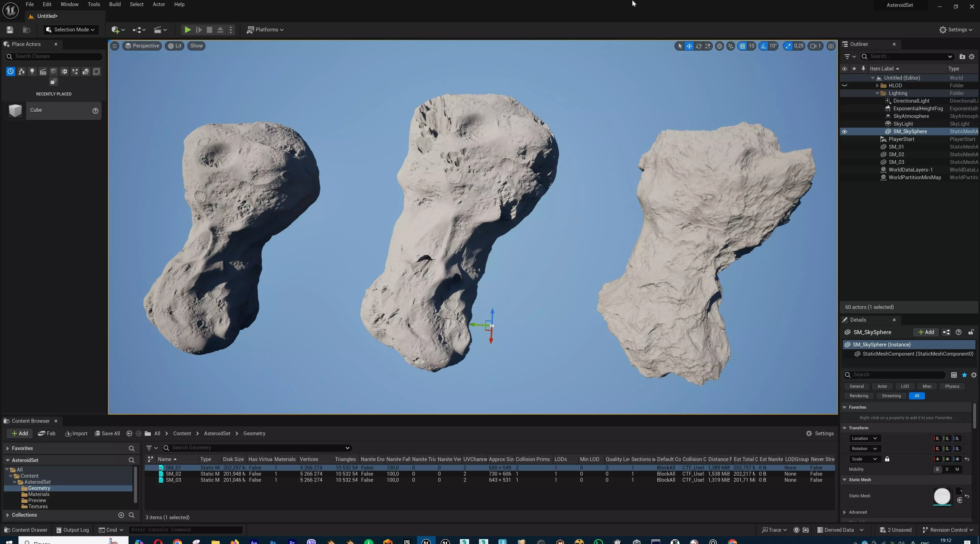
Task: Open the Platforms dropdown
Action: point(265,30)
